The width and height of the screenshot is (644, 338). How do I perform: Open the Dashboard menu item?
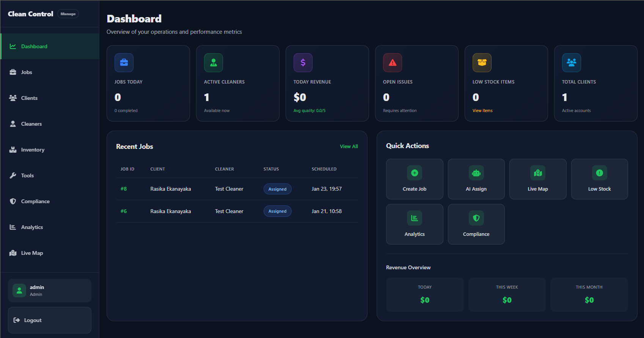[x=50, y=46]
